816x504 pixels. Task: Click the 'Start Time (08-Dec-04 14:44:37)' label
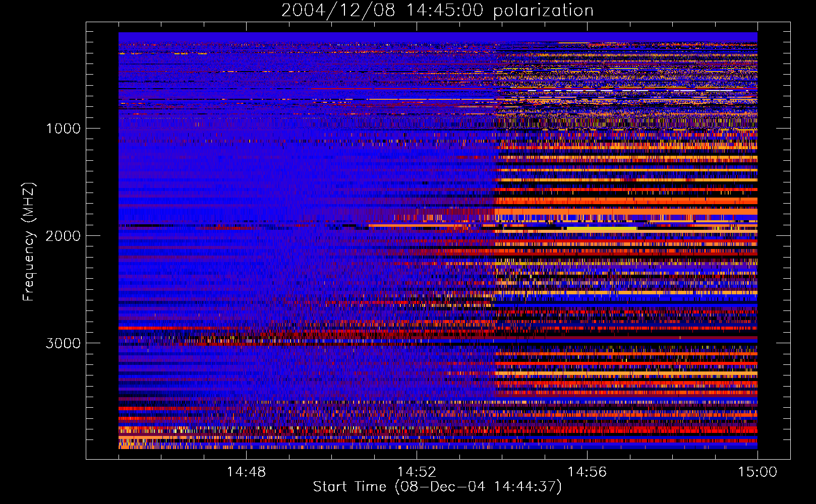(437, 487)
